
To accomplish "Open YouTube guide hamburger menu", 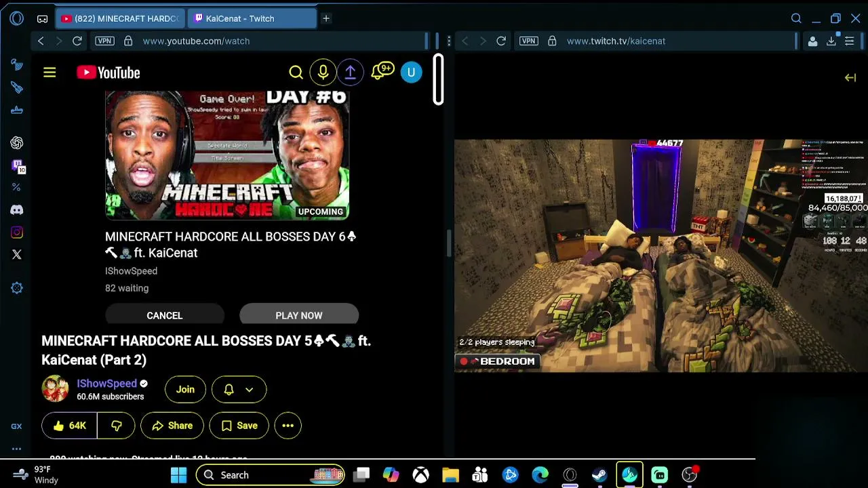I will point(50,72).
